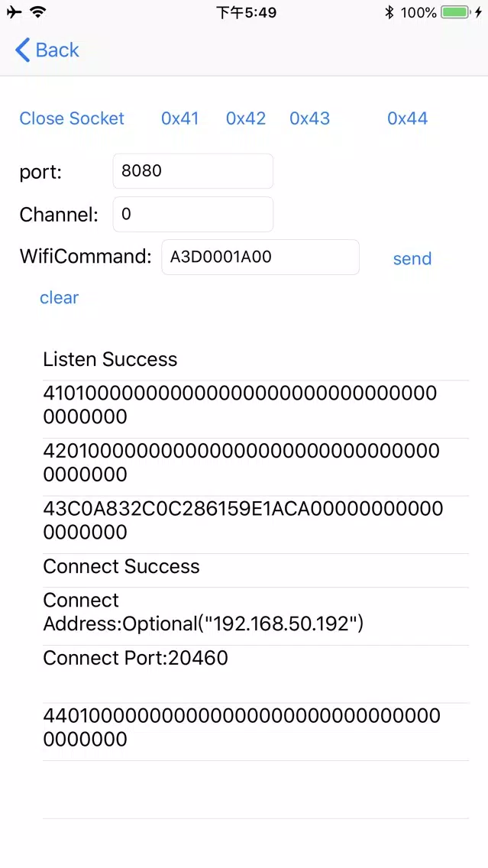
Task: Send the 0x41 command
Action: pos(180,118)
